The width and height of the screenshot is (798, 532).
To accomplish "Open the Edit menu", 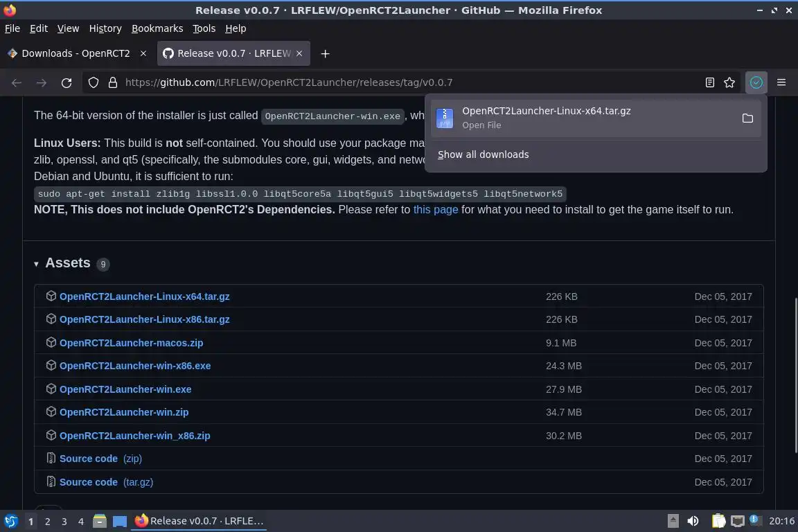I will [39, 28].
